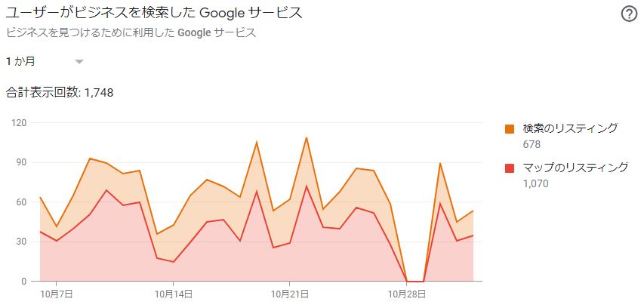Screen dimensions: 644x308
Task: Click the red マップのリスティング legend swatch
Action: pos(510,168)
